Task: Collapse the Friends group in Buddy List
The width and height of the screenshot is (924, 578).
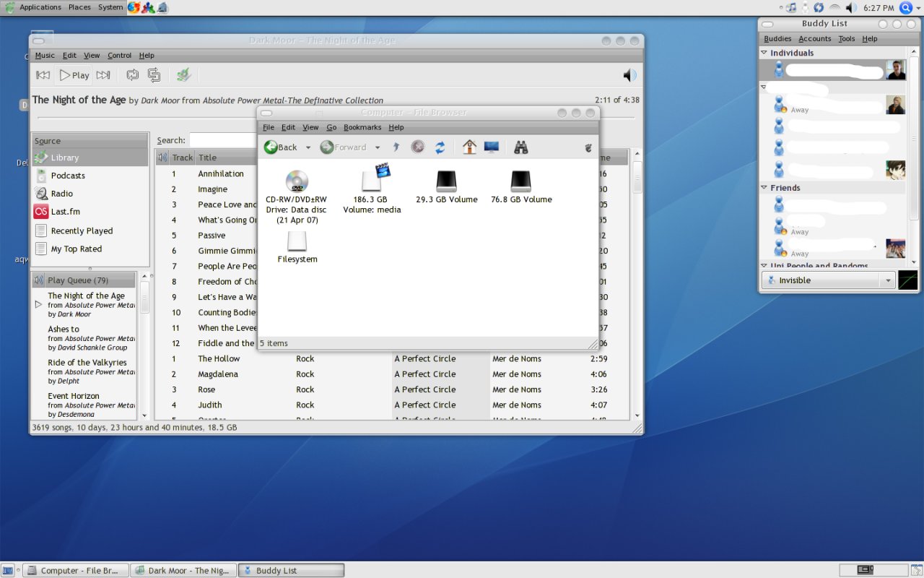Action: point(764,188)
